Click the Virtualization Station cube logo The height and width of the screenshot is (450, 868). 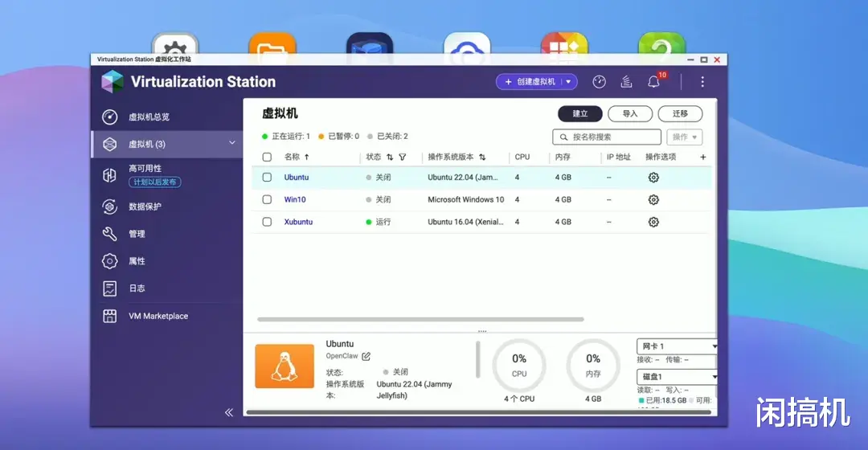[113, 82]
